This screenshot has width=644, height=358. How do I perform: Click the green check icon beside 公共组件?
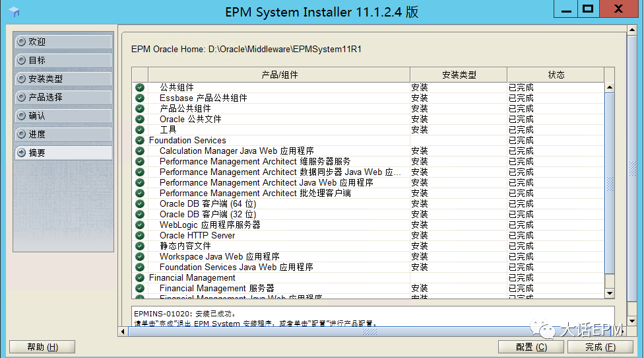pos(140,88)
